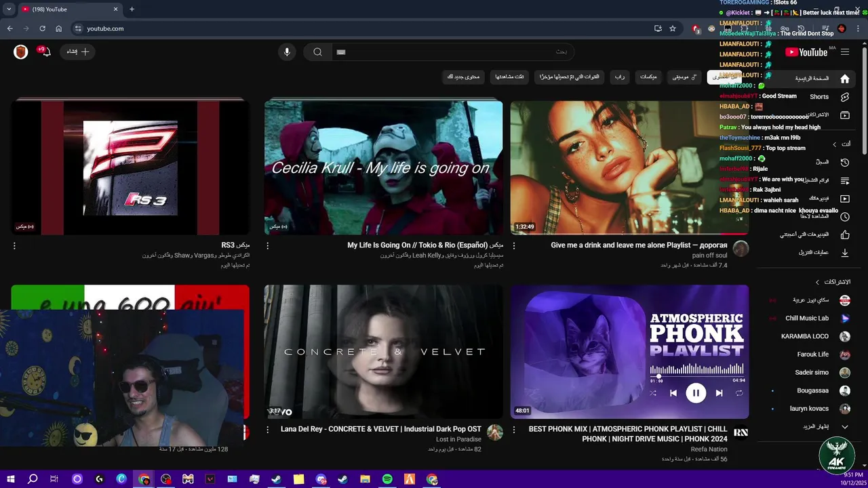Open the Atmospheric Phonk Playlist thumbnail
Viewport: 868px width, 488px height.
pyautogui.click(x=629, y=352)
